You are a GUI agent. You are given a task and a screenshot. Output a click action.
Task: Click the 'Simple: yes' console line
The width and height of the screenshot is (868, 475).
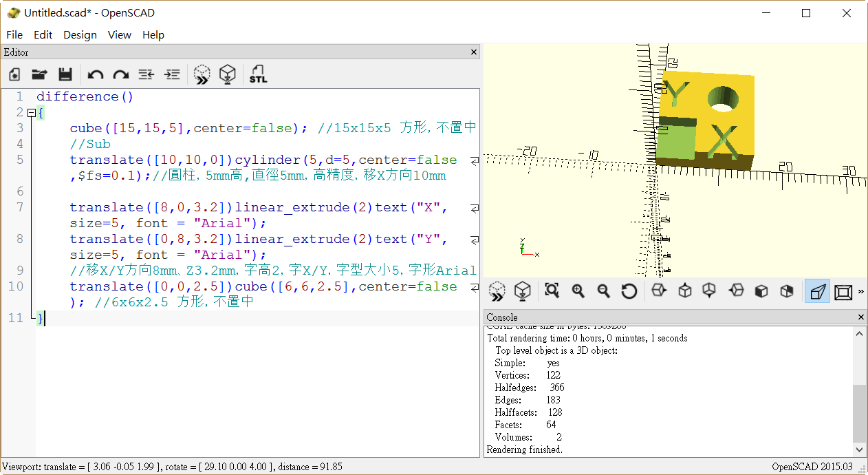pos(528,363)
